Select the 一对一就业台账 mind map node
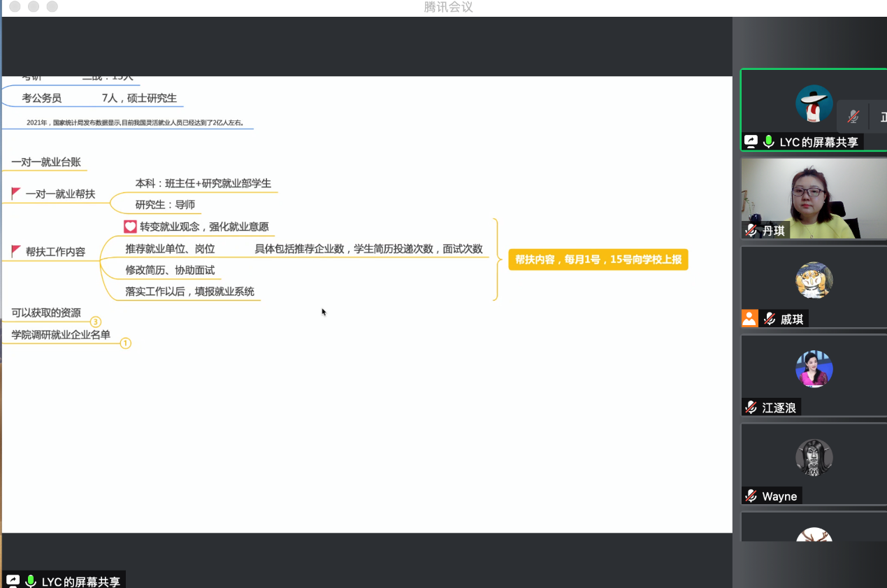 coord(46,162)
